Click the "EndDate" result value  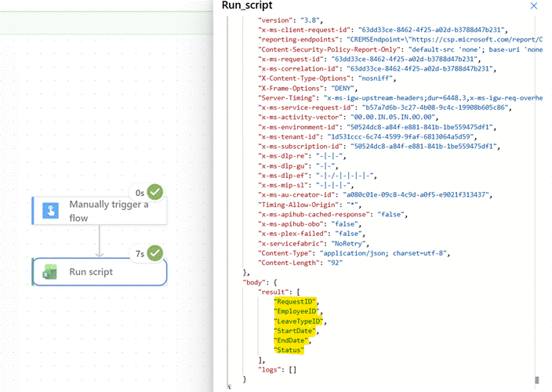(291, 340)
